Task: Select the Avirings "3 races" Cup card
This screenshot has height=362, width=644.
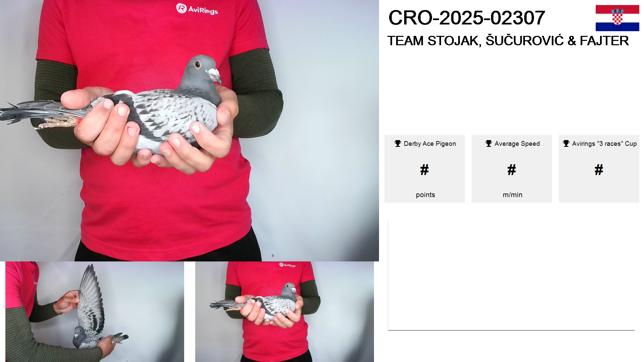Action: (599, 169)
